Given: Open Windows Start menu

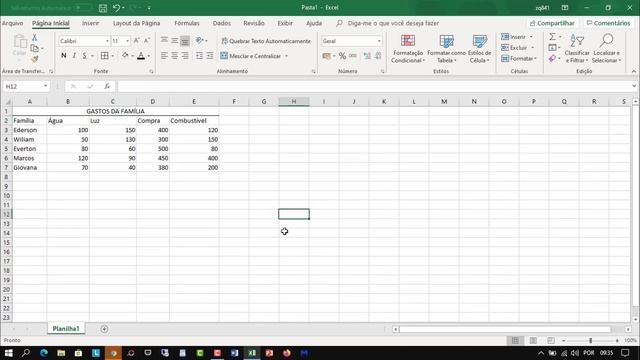Looking at the screenshot, I should pyautogui.click(x=8, y=353).
